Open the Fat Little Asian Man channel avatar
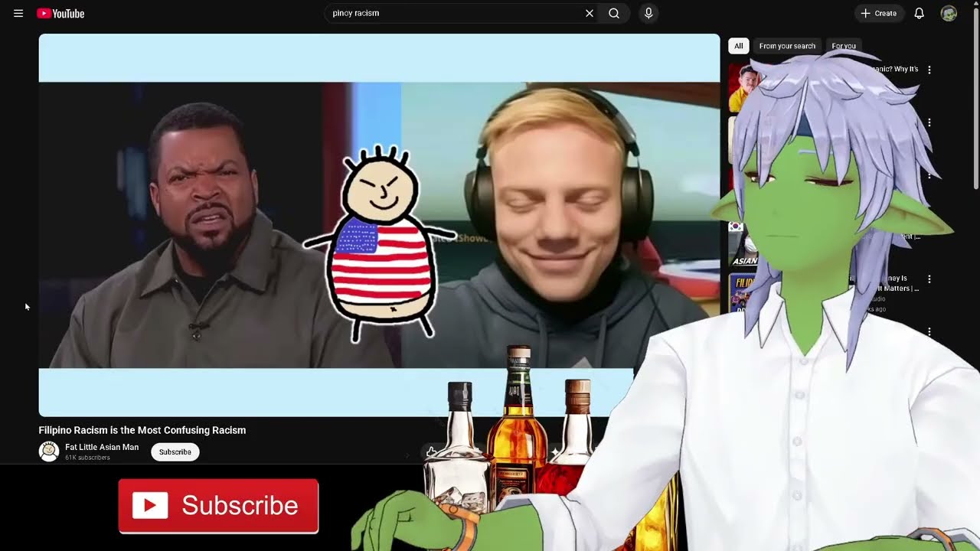The image size is (980, 551). [x=49, y=452]
